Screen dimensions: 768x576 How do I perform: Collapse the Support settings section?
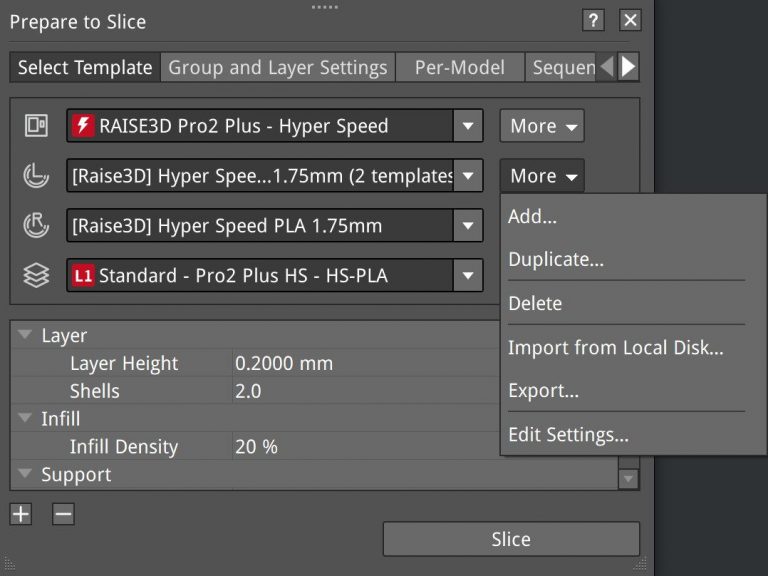(24, 473)
